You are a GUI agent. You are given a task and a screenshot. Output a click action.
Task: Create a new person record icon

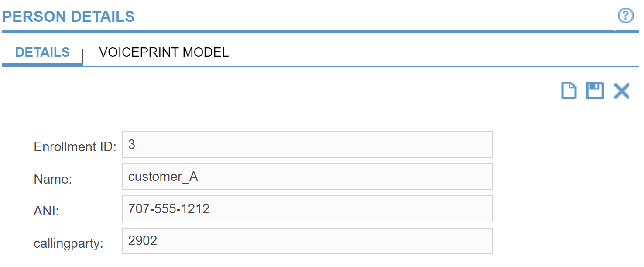click(569, 91)
